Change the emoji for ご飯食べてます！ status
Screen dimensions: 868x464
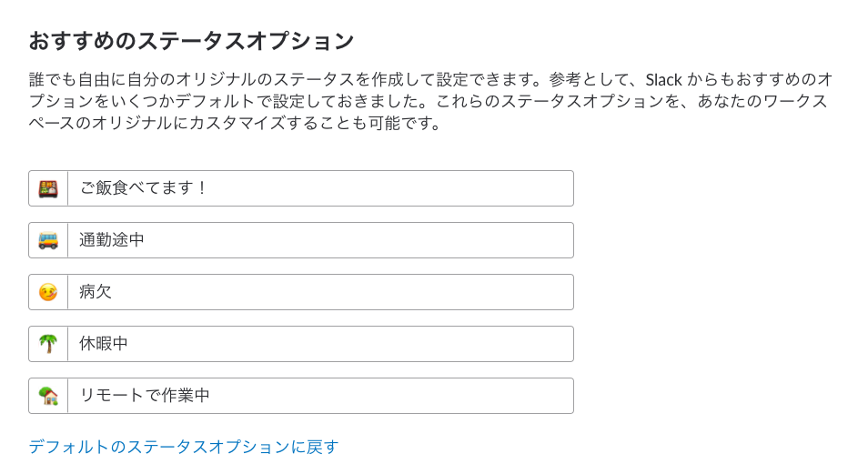pos(48,188)
